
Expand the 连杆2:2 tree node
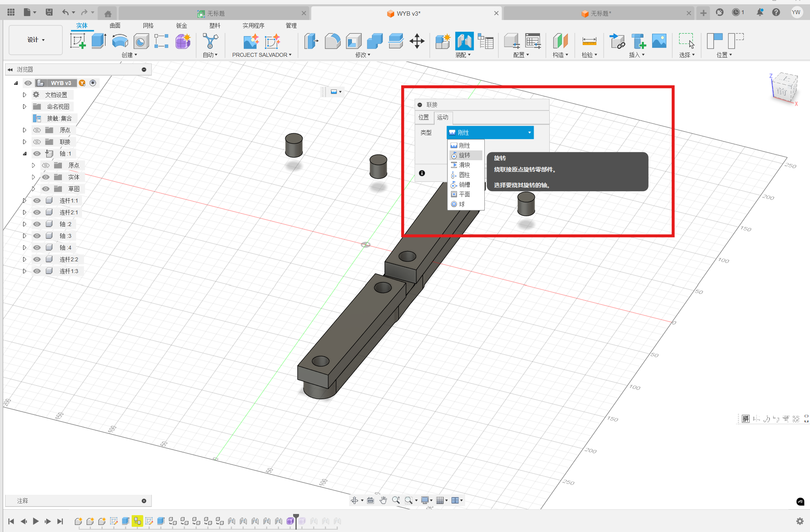point(24,259)
